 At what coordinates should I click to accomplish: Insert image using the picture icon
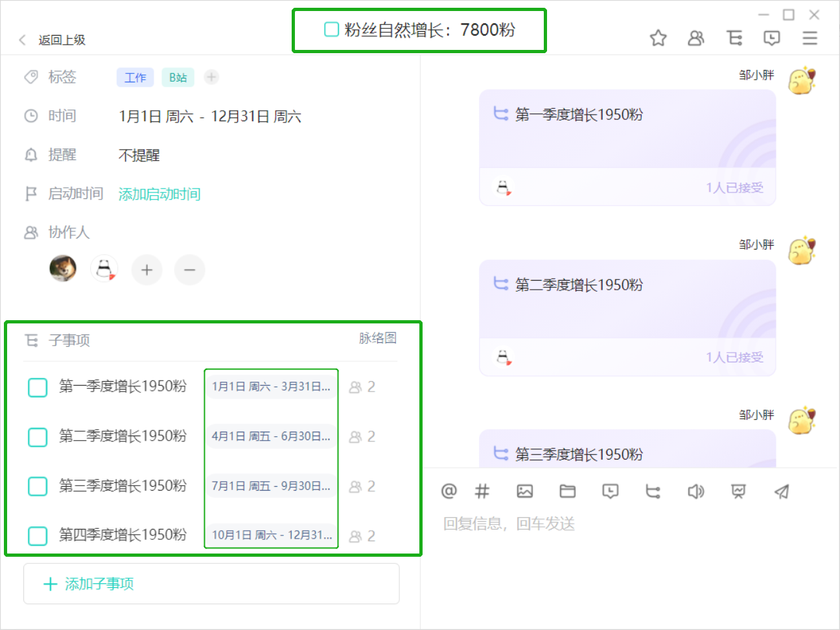click(x=524, y=491)
